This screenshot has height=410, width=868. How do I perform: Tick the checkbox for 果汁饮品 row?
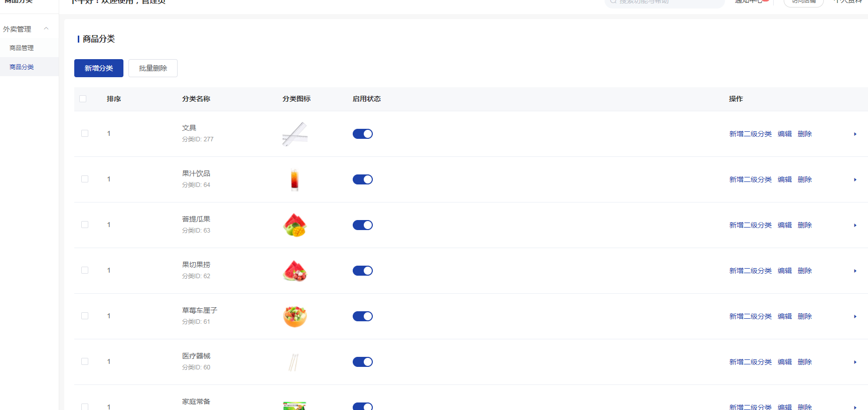click(85, 179)
